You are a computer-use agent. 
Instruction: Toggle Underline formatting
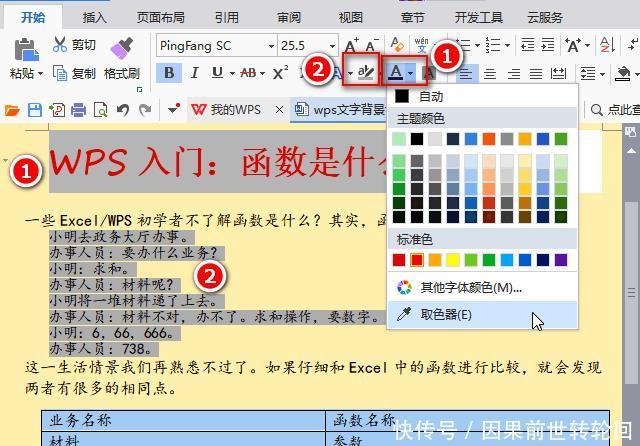[x=218, y=73]
